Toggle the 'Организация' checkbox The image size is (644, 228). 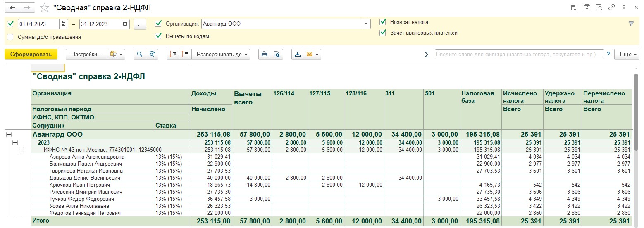coord(158,24)
